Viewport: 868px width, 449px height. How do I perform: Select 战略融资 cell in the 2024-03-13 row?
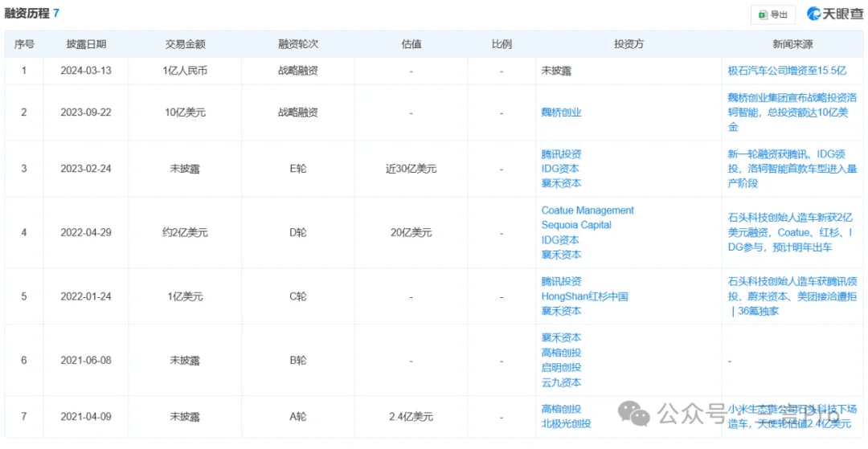pyautogui.click(x=298, y=71)
